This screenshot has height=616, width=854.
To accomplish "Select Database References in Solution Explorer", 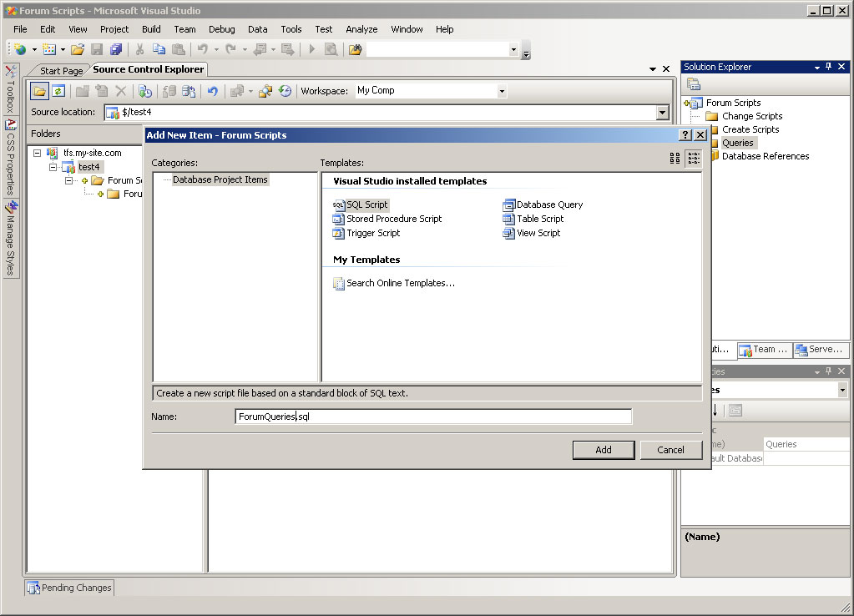I will 766,156.
